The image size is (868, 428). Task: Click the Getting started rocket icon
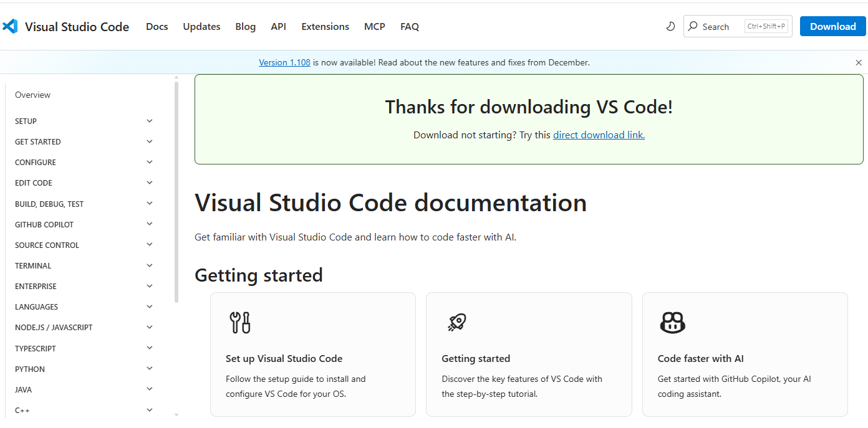455,322
